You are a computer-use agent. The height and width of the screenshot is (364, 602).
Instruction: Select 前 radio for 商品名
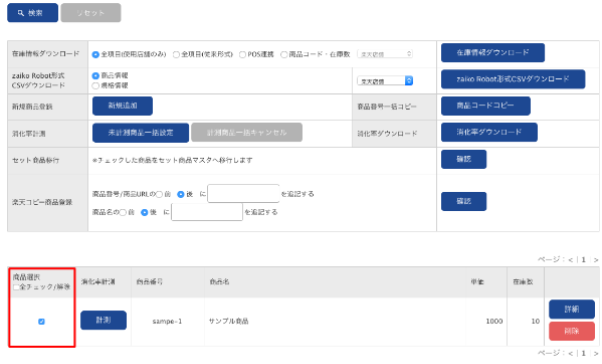click(x=123, y=212)
